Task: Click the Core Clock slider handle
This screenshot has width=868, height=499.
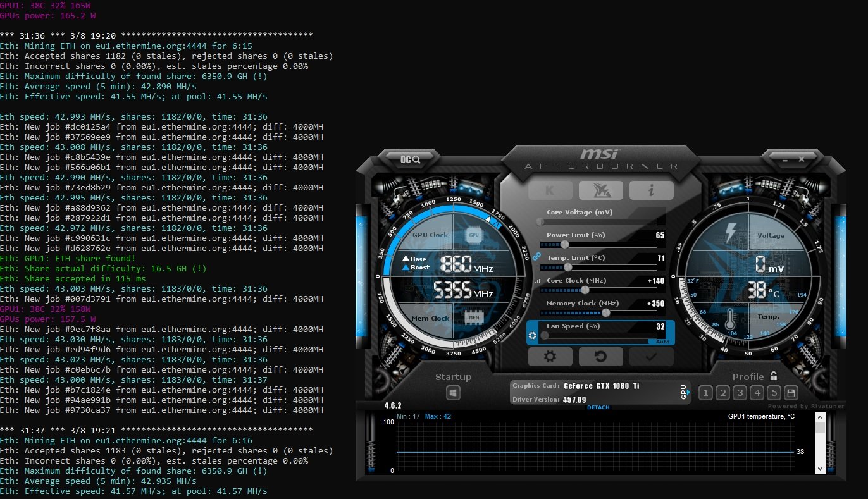Action: tap(585, 290)
